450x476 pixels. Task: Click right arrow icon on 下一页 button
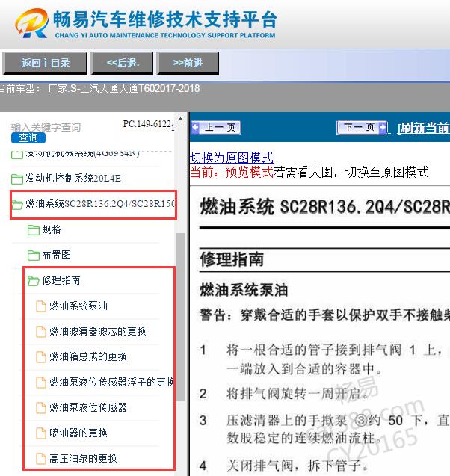(x=383, y=127)
